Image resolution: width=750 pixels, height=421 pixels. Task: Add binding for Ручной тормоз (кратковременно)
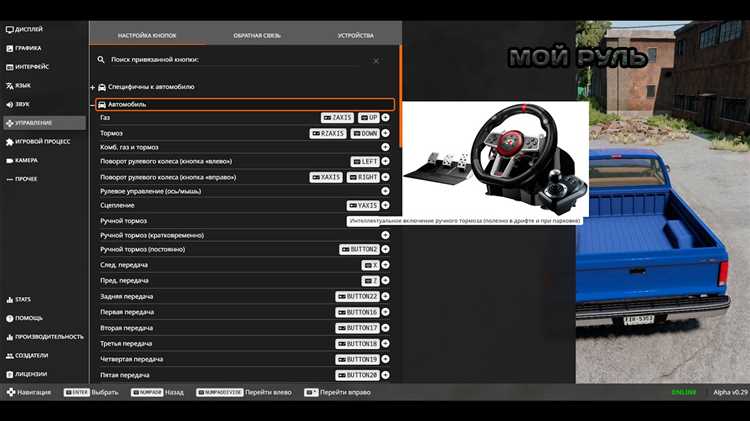tap(386, 235)
